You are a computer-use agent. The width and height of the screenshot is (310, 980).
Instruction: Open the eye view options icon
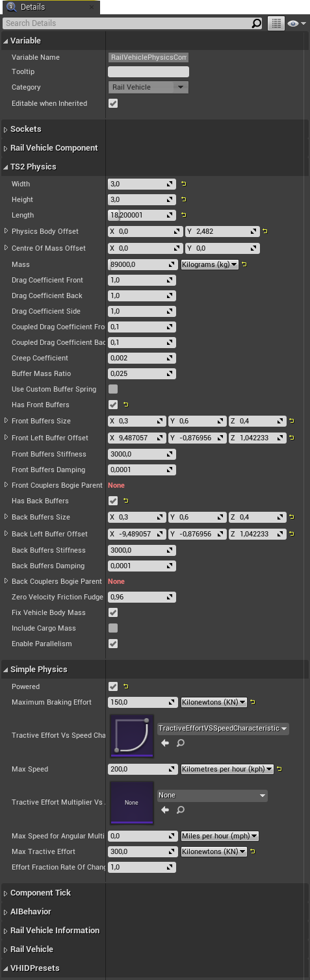pos(296,23)
